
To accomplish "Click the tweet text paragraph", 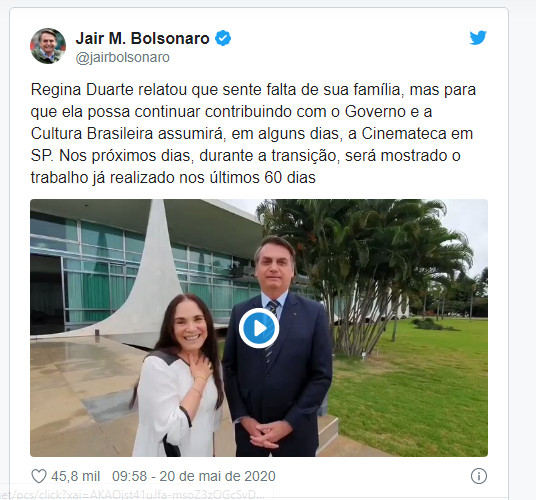I will click(x=253, y=133).
